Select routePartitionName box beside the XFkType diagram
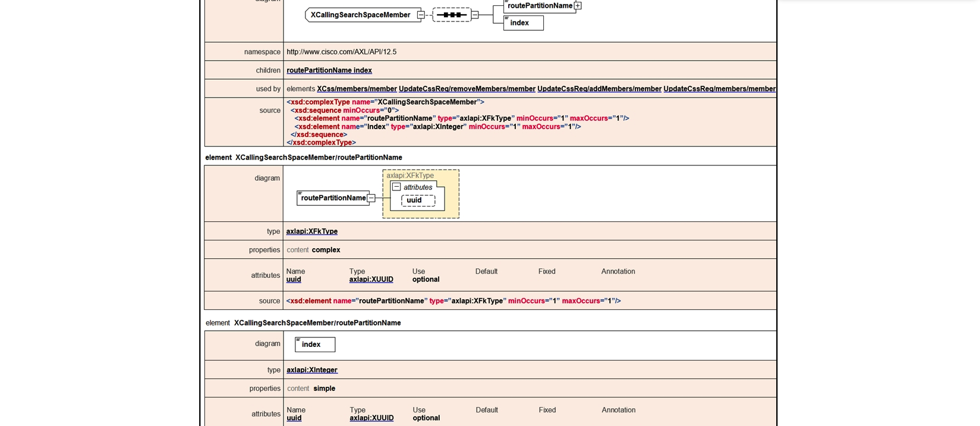Screen dimensions: 980x426 click(x=332, y=198)
